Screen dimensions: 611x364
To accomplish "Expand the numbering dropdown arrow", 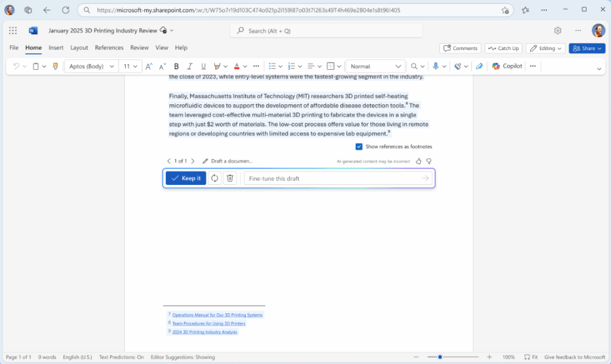I will [300, 67].
